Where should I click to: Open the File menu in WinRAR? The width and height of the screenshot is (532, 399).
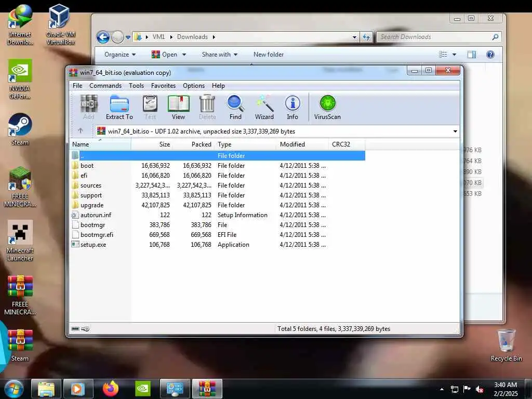click(x=77, y=86)
